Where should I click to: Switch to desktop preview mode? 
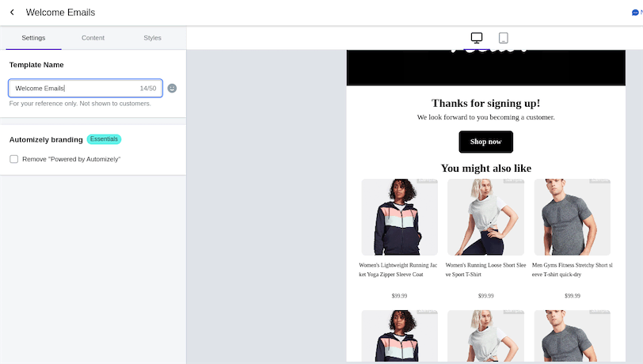point(477,38)
